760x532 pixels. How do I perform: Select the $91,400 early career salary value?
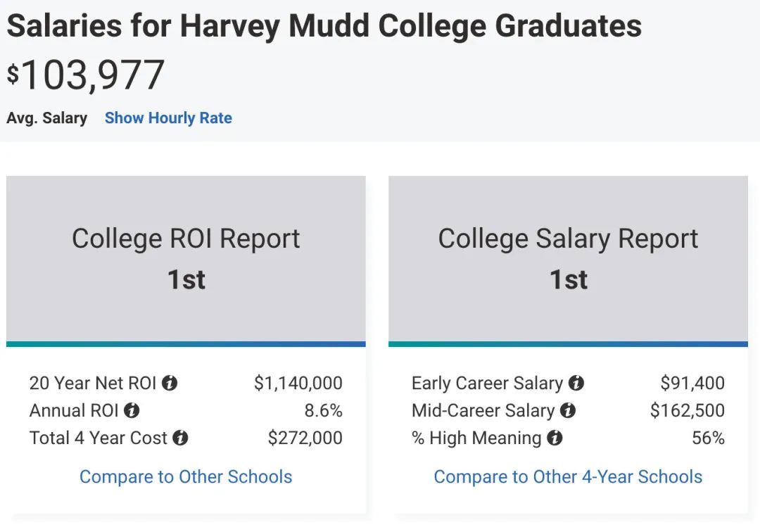(x=692, y=384)
